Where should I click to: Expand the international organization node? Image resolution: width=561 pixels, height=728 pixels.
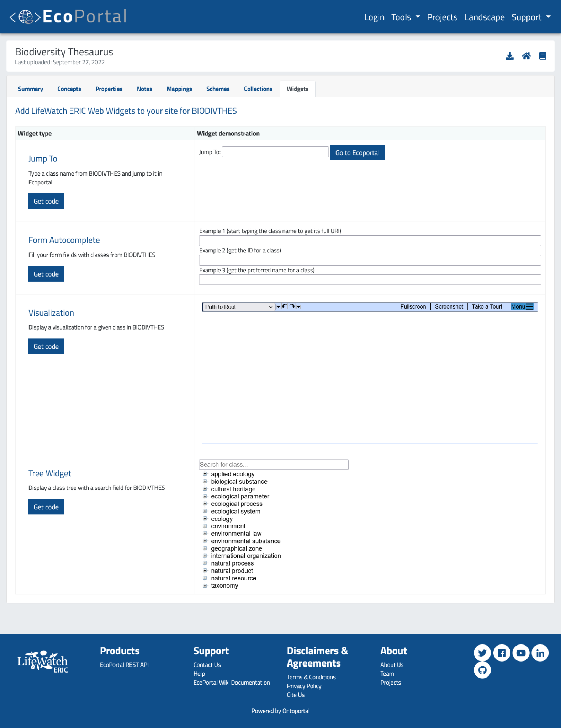click(x=205, y=556)
